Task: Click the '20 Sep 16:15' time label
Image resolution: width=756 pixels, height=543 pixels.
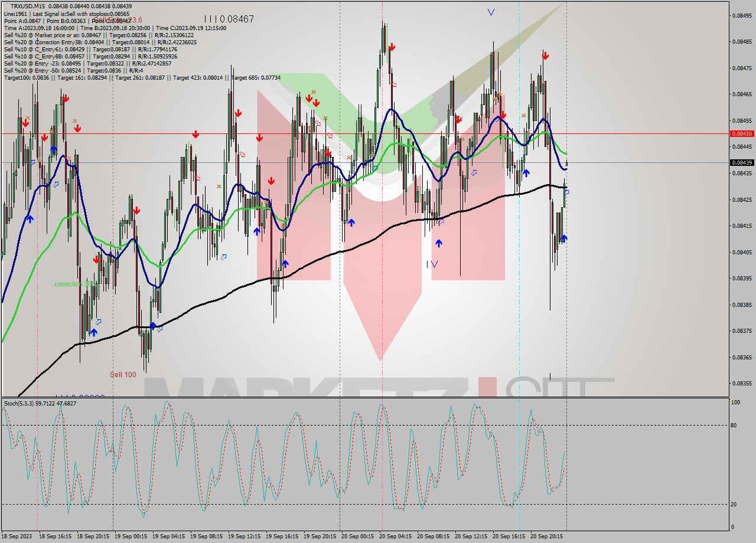Action: tap(509, 537)
